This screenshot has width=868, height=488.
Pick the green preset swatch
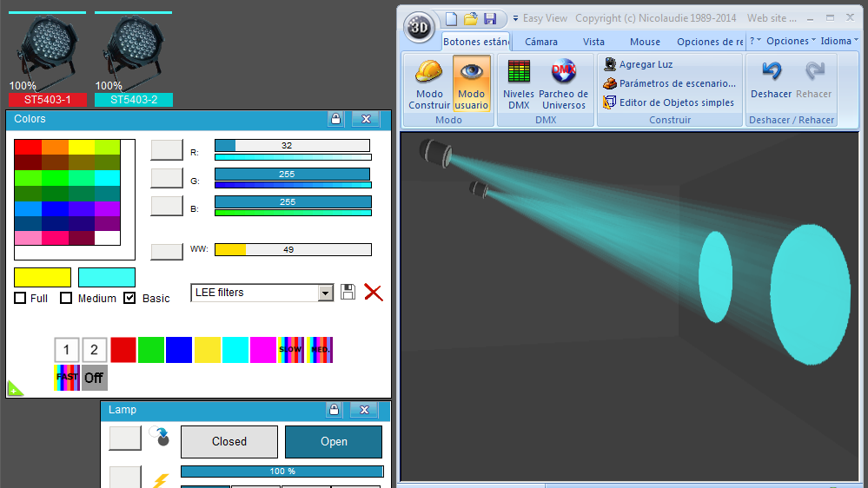point(151,350)
